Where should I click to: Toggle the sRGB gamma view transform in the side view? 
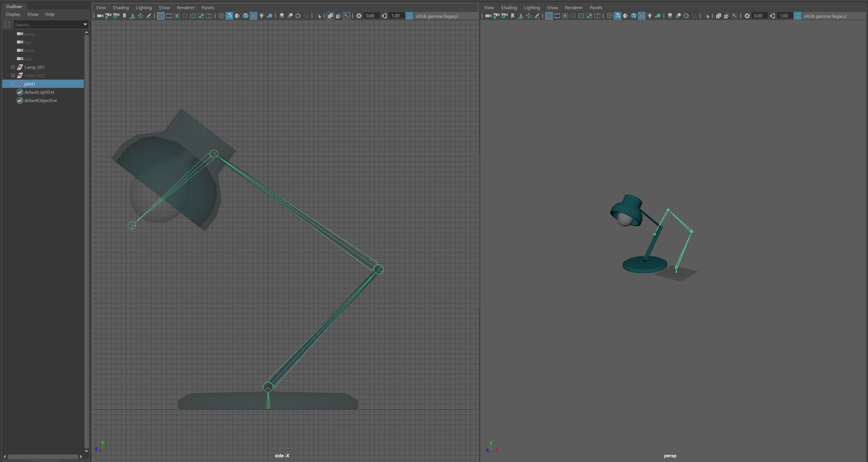[x=409, y=16]
